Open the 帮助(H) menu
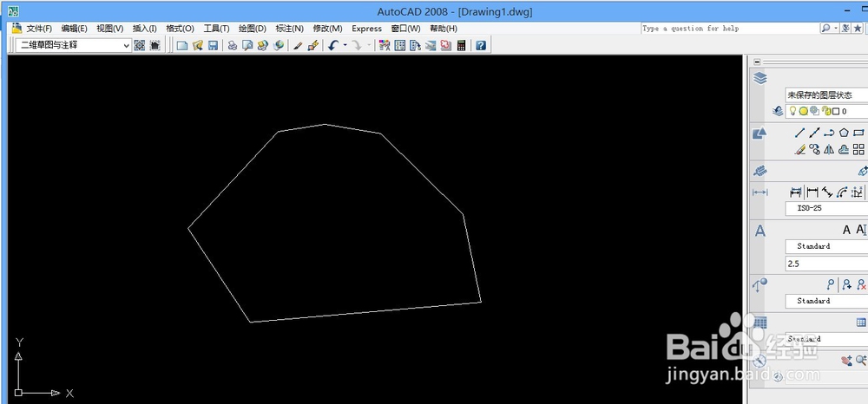The height and width of the screenshot is (404, 868). point(444,29)
